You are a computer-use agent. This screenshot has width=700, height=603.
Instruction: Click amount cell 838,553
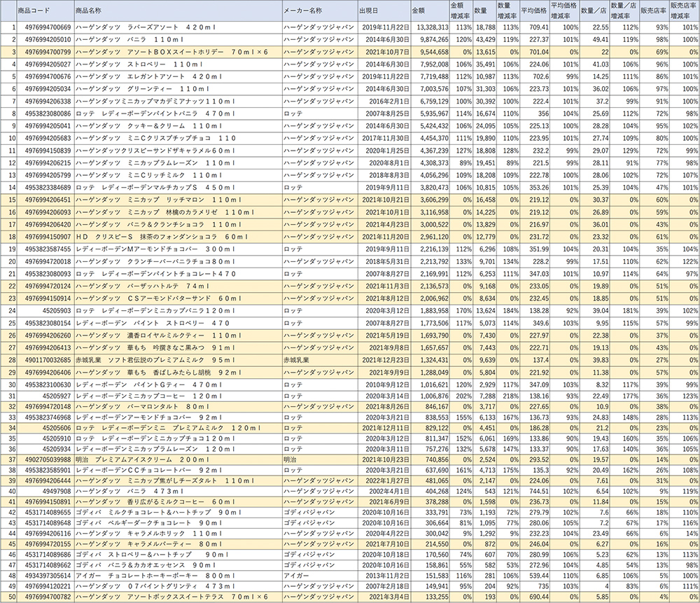click(430, 417)
